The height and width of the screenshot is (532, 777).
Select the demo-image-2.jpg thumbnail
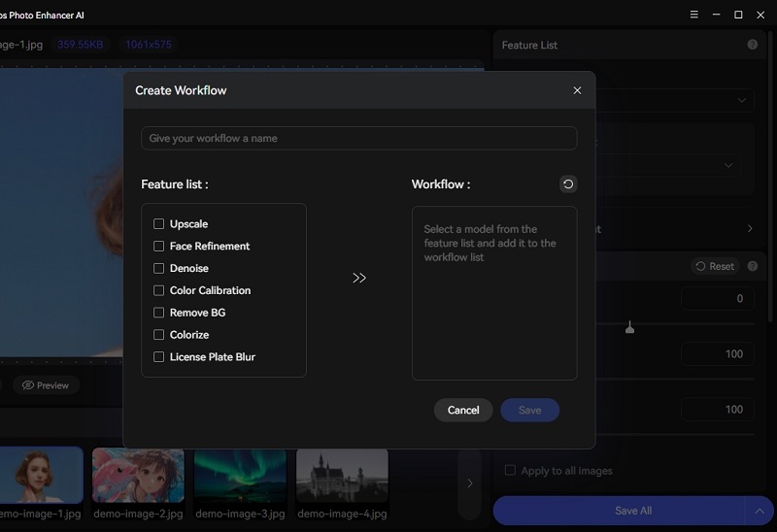(x=138, y=476)
